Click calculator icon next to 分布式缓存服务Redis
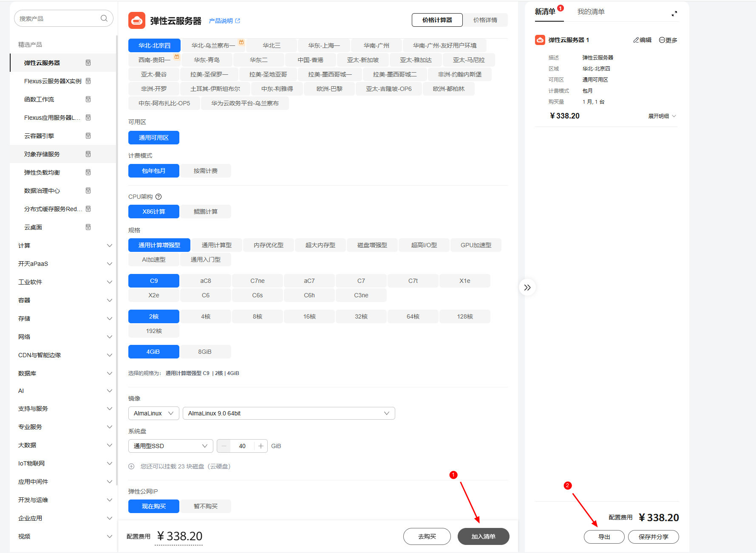Image resolution: width=756 pixels, height=553 pixels. tap(88, 209)
